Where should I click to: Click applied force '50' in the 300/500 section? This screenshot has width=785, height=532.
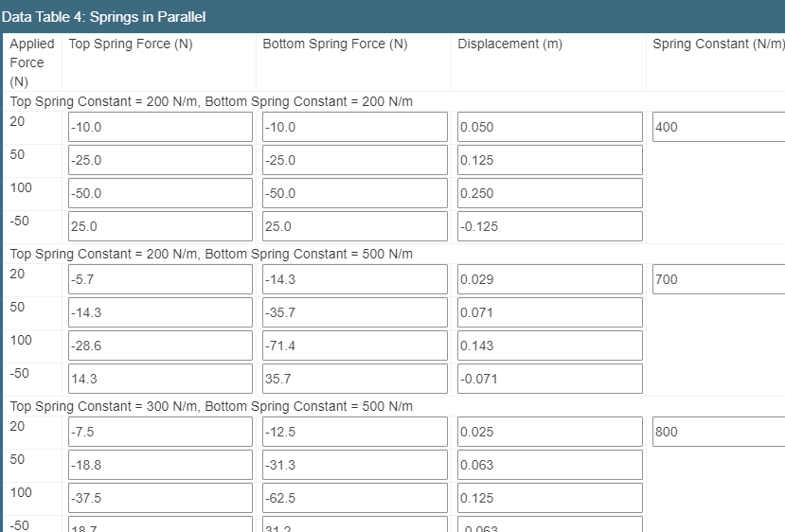pos(17,459)
